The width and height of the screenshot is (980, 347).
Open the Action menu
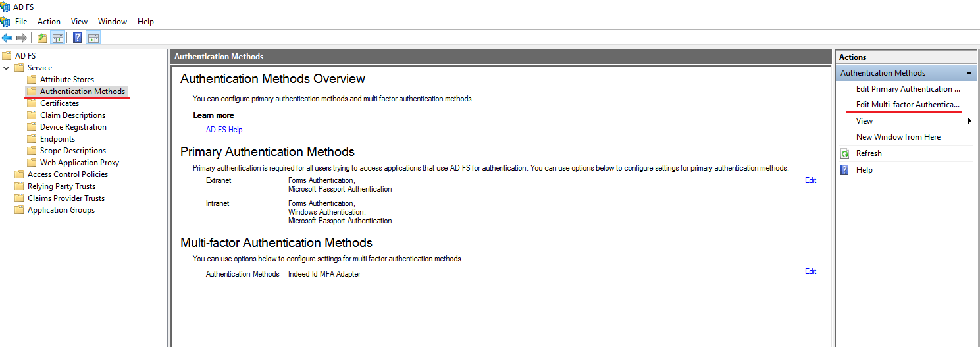pos(49,22)
